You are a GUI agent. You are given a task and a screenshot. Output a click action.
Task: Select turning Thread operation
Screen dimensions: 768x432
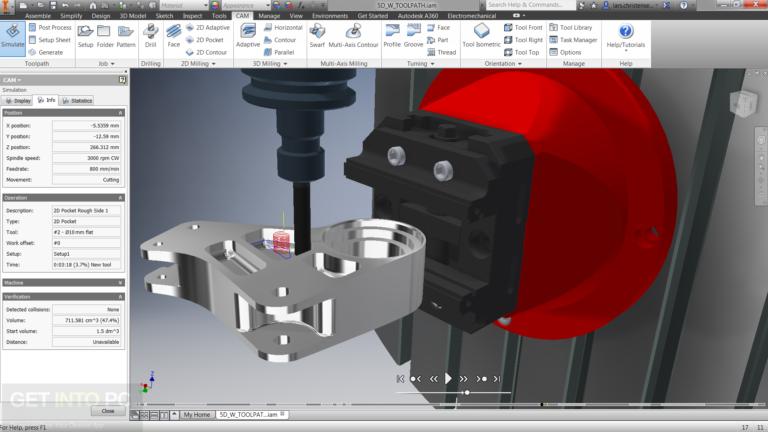(442, 52)
